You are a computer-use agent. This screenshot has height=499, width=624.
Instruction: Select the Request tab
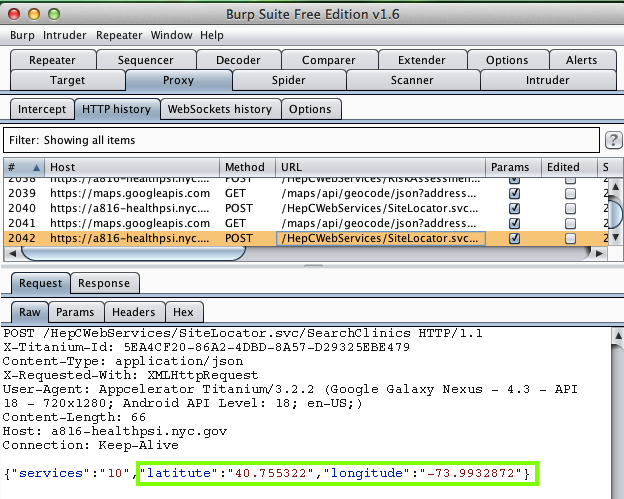pyautogui.click(x=41, y=283)
